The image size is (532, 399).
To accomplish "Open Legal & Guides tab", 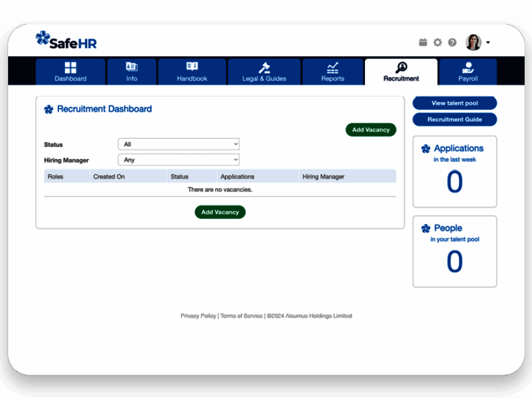I will (x=265, y=72).
